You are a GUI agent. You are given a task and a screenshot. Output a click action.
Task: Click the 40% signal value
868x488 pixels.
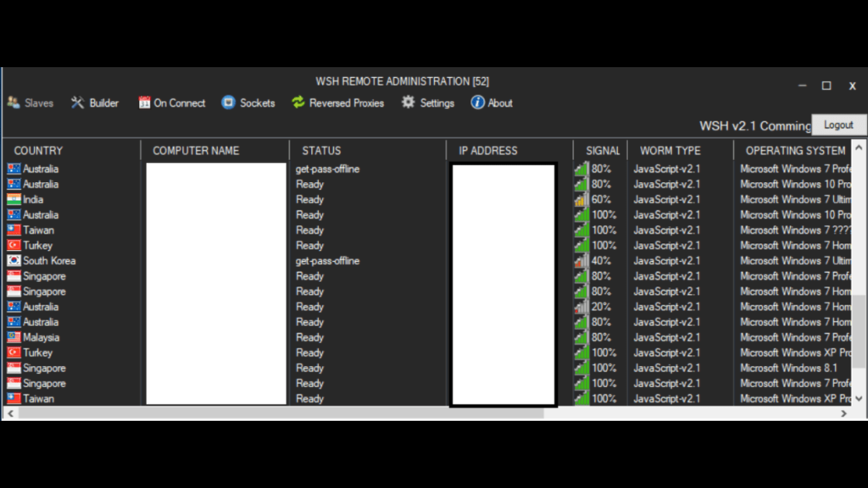coord(601,261)
